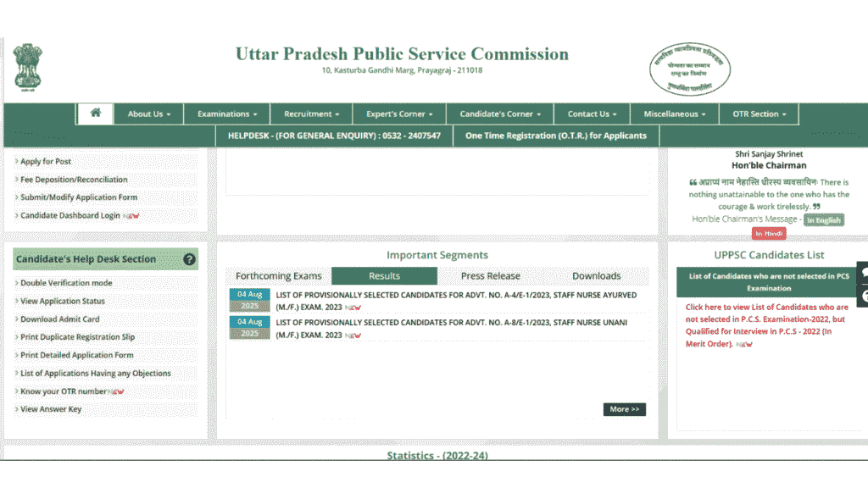Expand the Miscellaneous menu

674,114
